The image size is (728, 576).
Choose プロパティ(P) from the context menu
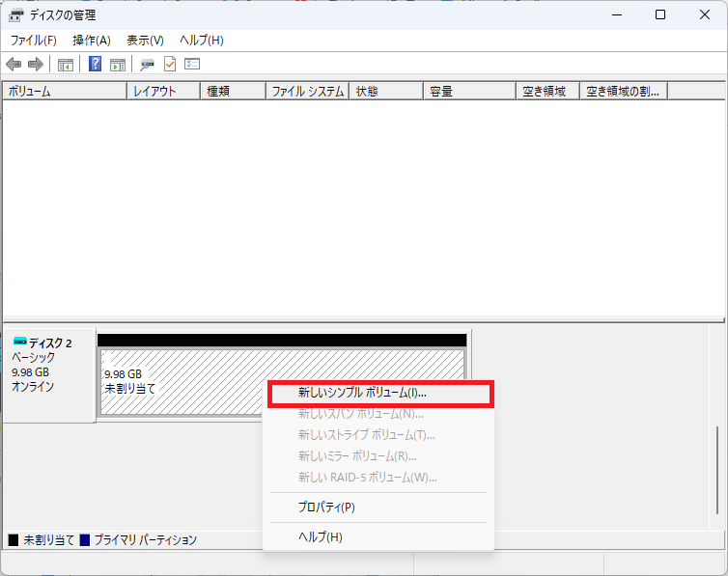(x=378, y=507)
